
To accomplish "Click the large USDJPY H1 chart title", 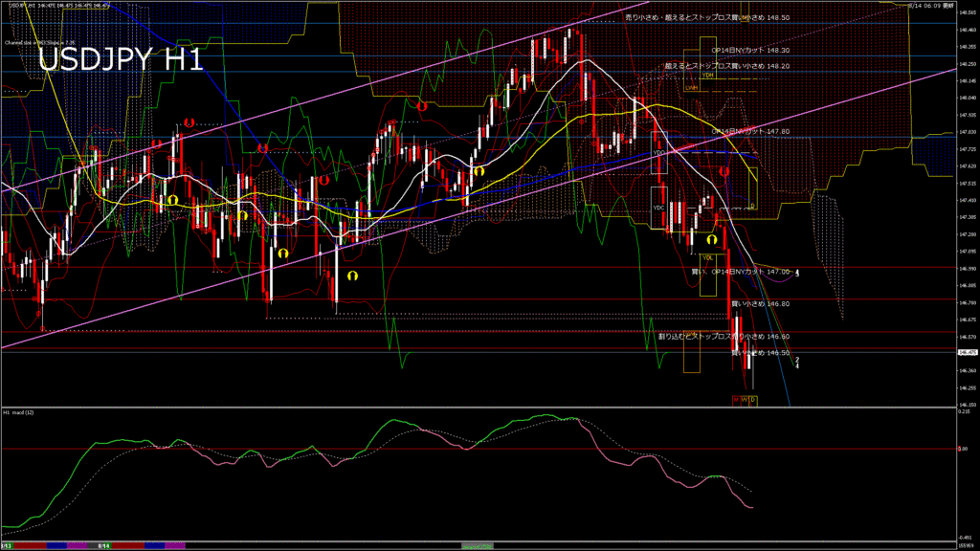I will (120, 59).
